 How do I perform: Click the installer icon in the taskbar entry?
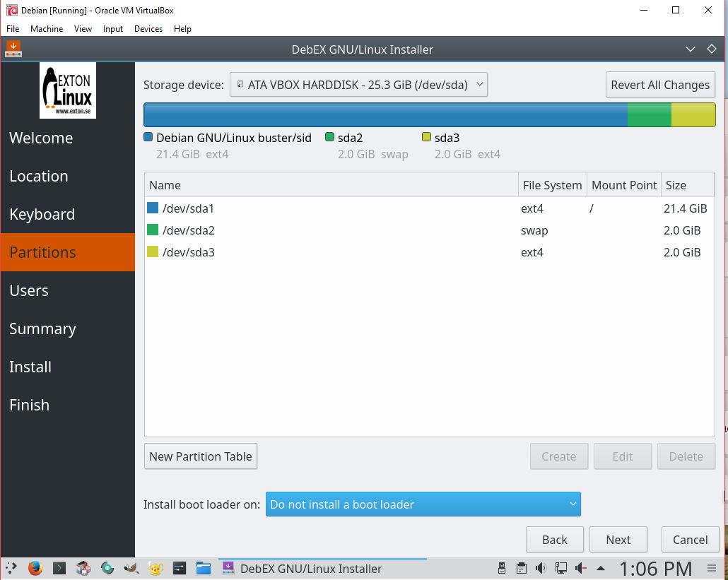pyautogui.click(x=228, y=568)
